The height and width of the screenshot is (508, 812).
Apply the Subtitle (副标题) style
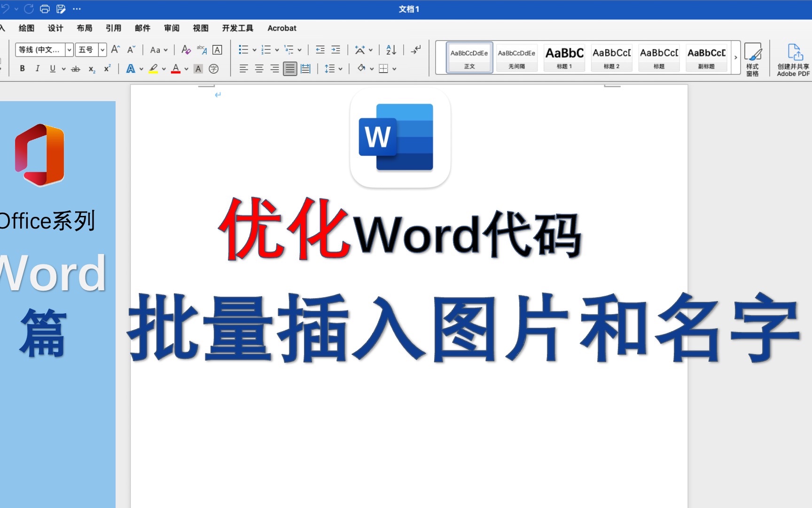[707, 57]
